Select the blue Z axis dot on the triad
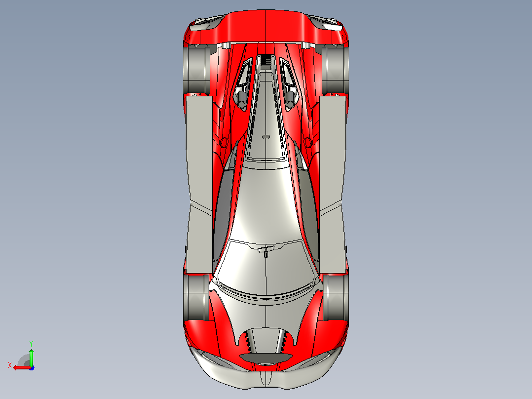 click(x=32, y=368)
